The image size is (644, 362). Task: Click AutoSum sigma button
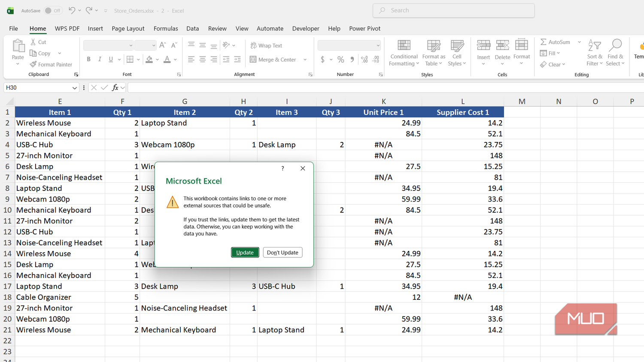point(555,42)
